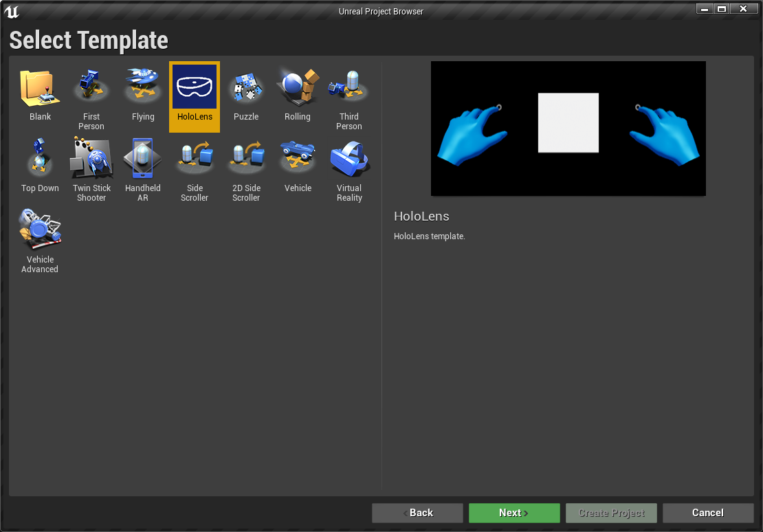The height and width of the screenshot is (532, 763).
Task: Pick the Side Scroller template
Action: click(x=195, y=168)
